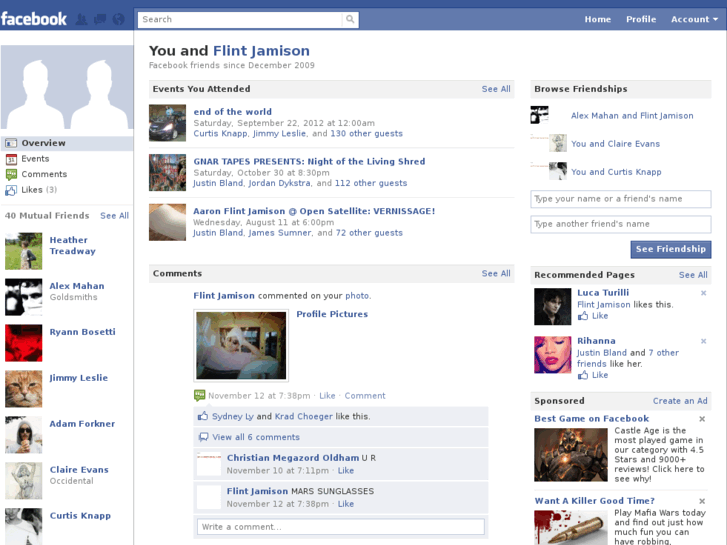Click the thumbs-up icon next to Sydney Ly
This screenshot has width=727, height=545.
click(203, 416)
